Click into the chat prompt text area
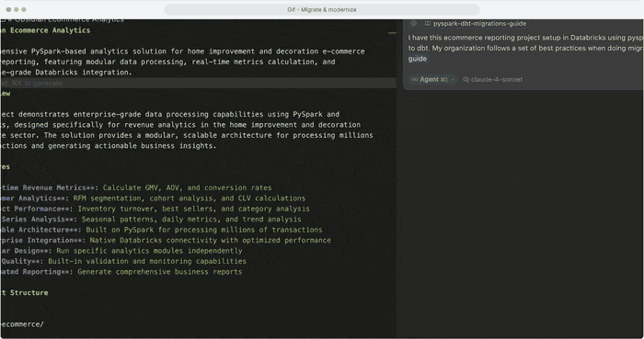 525,48
